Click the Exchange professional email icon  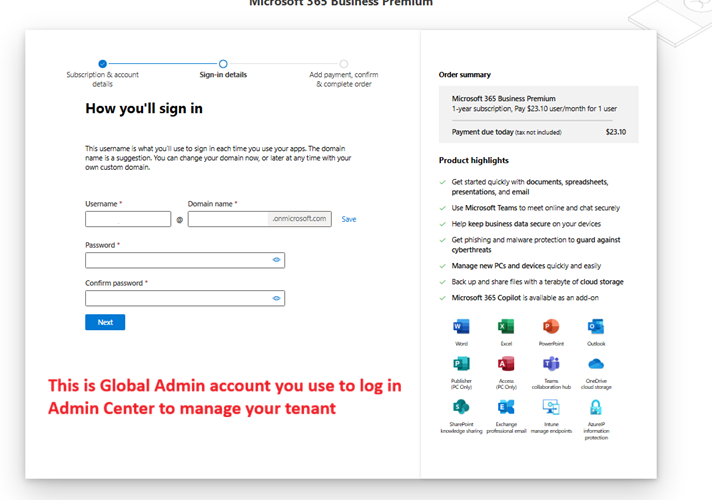(506, 407)
